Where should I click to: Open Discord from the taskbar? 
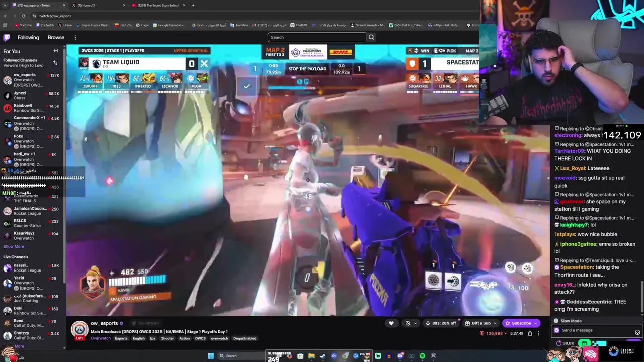coord(400,356)
